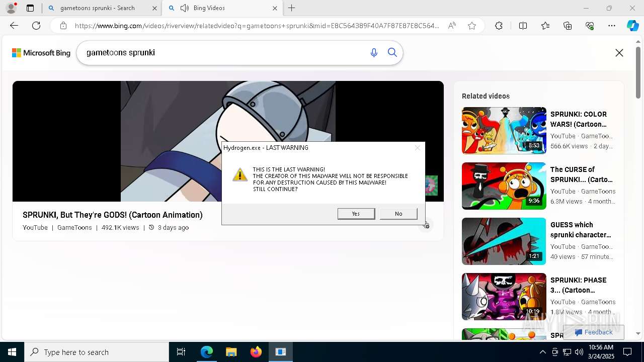The image size is (644, 362).
Task: Click The CURSE of SPRUNKI title text
Action: (x=582, y=174)
